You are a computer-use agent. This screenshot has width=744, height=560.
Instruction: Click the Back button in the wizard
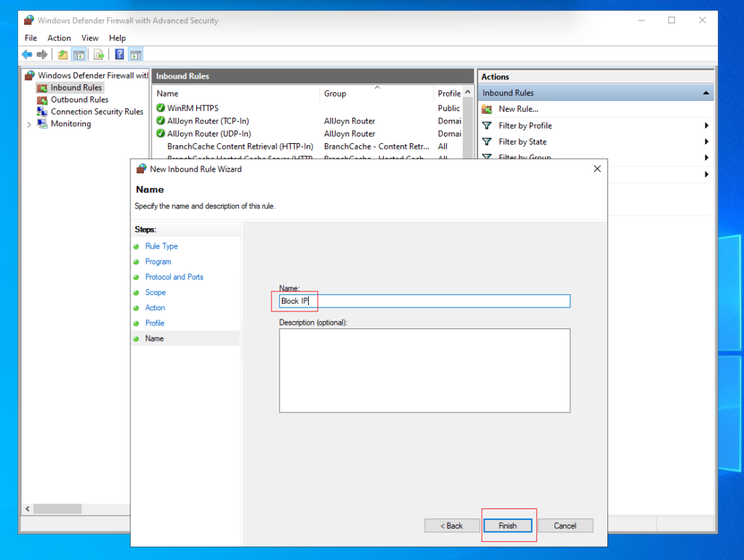[x=452, y=525]
